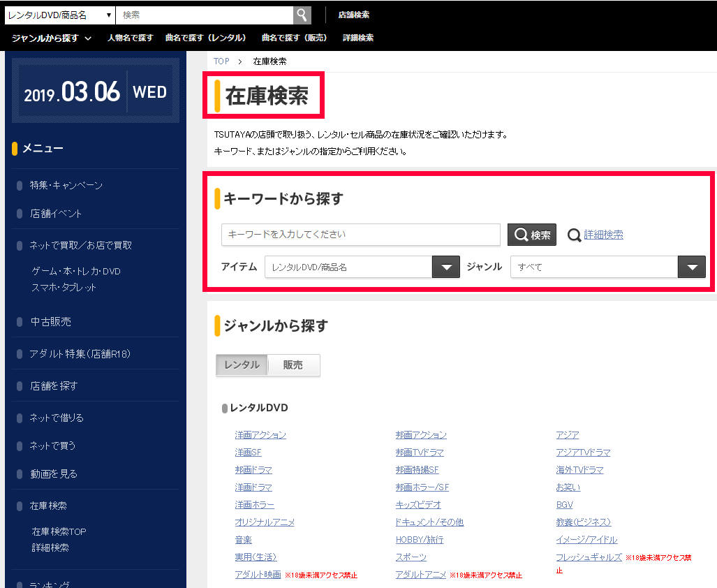Click the キーワード input field

tap(360, 235)
